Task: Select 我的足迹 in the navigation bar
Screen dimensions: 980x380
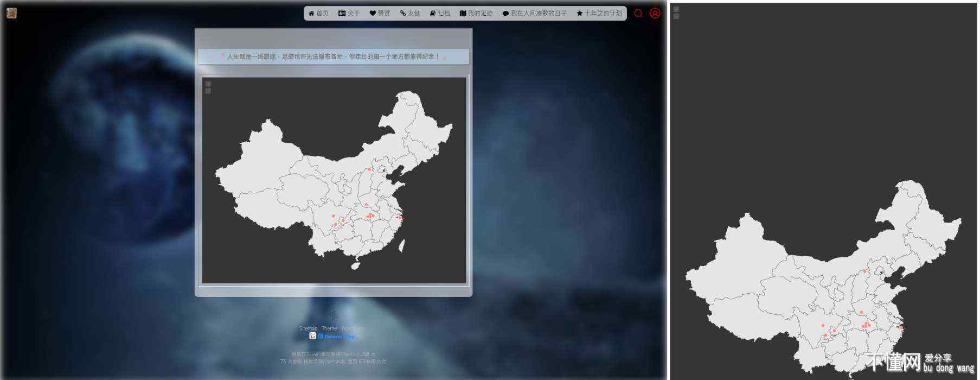Action: pyautogui.click(x=476, y=14)
